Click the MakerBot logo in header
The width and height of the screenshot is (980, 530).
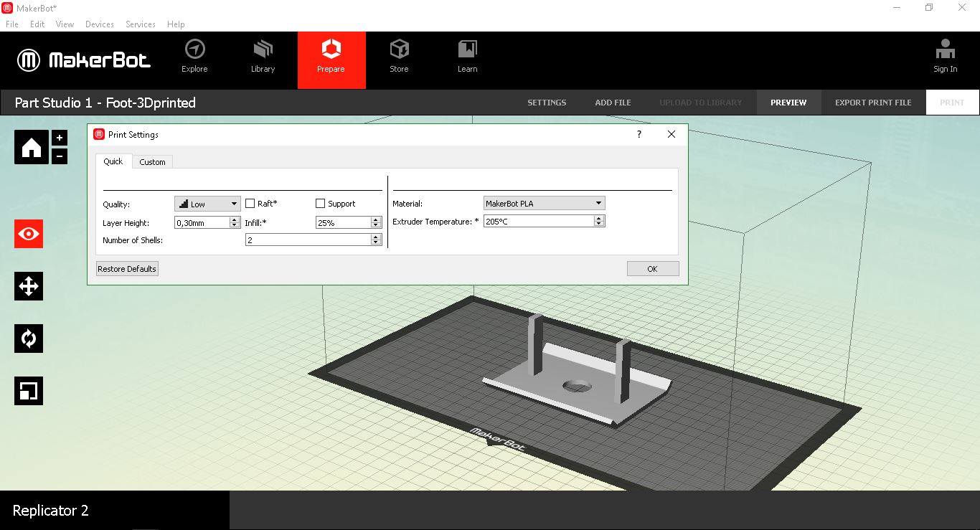tap(85, 60)
